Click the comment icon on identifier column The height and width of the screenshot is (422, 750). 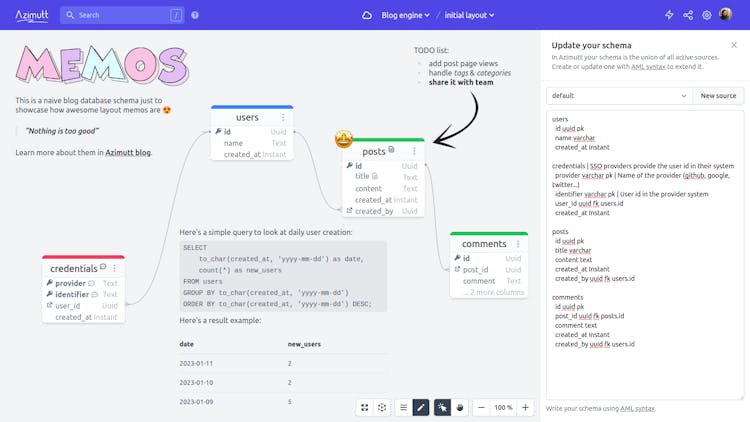click(x=95, y=295)
